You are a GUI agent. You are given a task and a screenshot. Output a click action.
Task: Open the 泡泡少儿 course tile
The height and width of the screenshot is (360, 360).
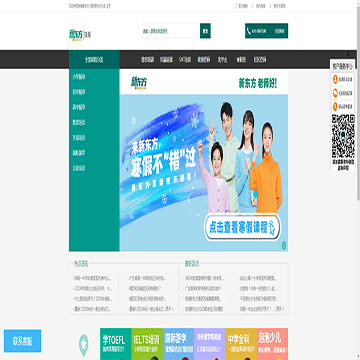[272, 344]
